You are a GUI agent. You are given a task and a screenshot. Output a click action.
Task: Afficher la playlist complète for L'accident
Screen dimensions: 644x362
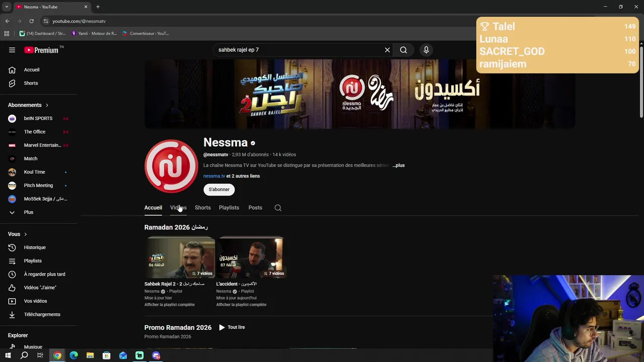242,305
